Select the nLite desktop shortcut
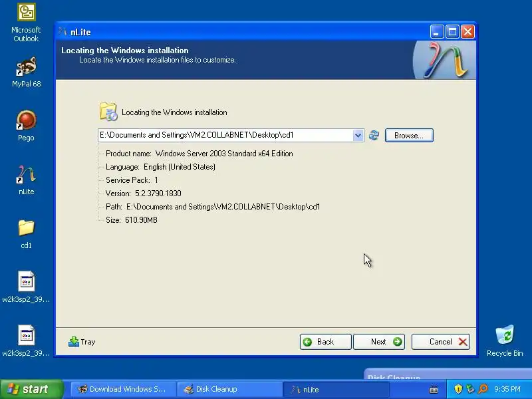This screenshot has height=399, width=532. 26,180
